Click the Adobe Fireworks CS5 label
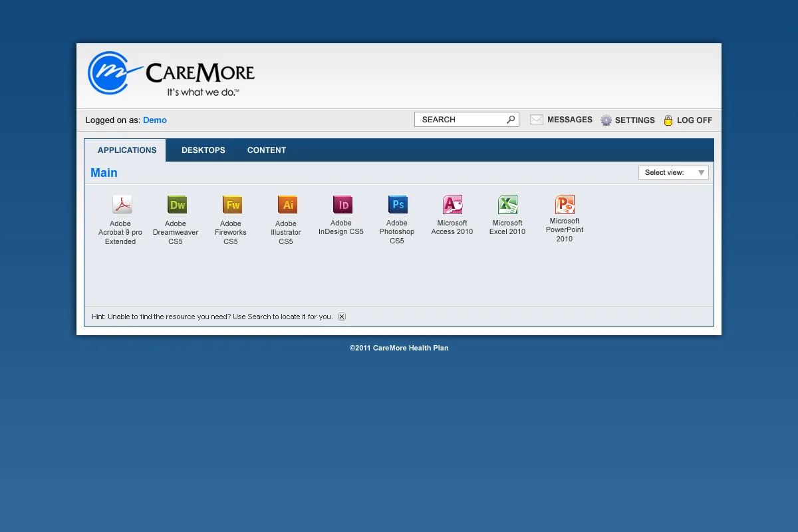The height and width of the screenshot is (532, 798). pos(231,233)
